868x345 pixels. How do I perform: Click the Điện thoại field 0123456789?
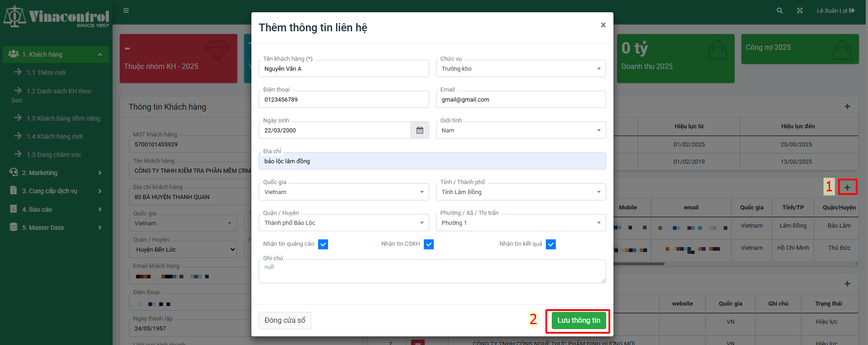point(344,99)
